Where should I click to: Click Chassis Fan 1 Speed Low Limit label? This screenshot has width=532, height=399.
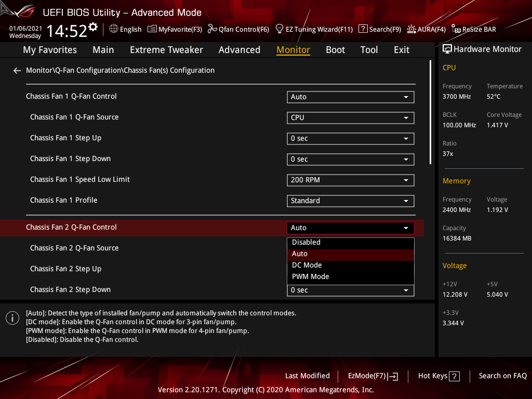(79, 179)
